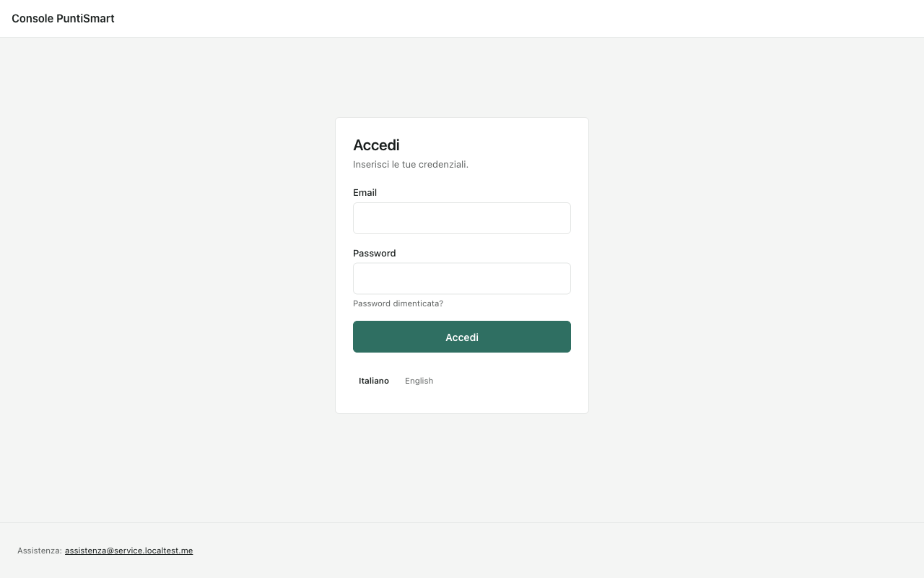This screenshot has height=578, width=924.
Task: Click the Console PuntiSmart header title
Action: (63, 19)
